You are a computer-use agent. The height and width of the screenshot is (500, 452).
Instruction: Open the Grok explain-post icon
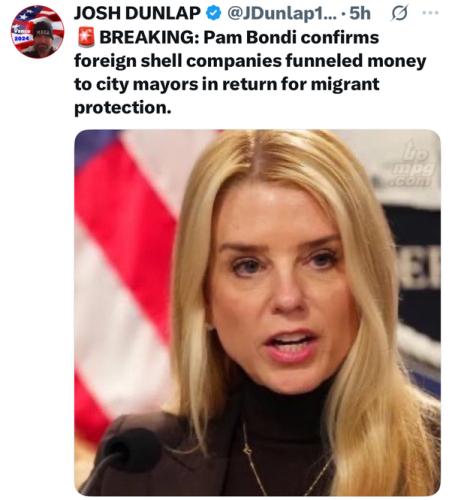pyautogui.click(x=400, y=13)
